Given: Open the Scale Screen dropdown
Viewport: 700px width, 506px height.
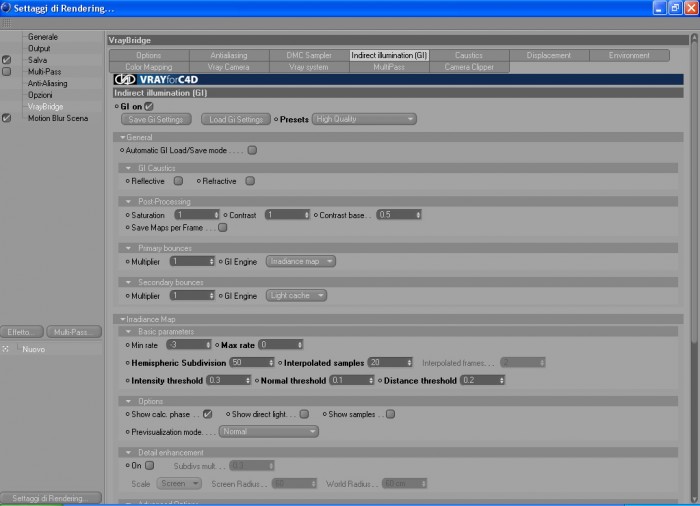Looking at the screenshot, I should 179,484.
